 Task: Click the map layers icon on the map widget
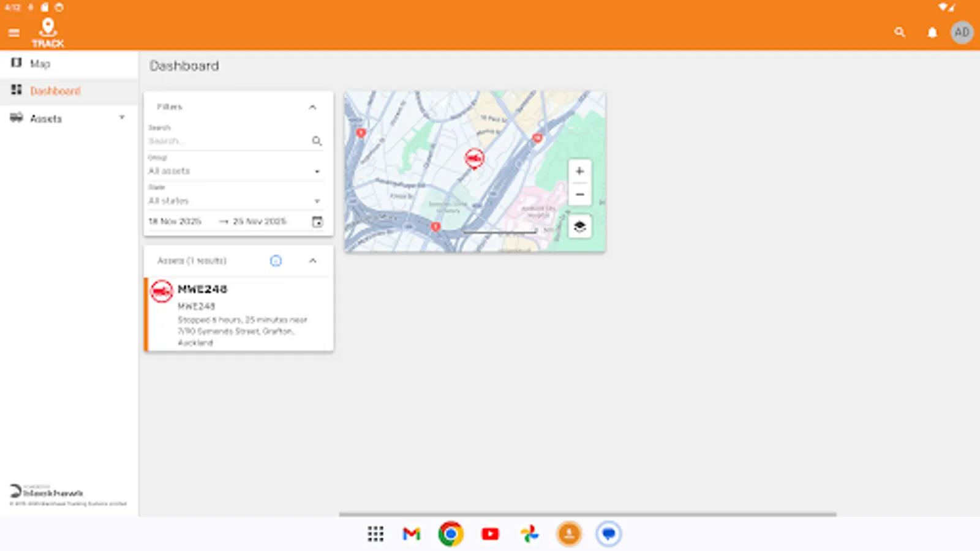[579, 226]
